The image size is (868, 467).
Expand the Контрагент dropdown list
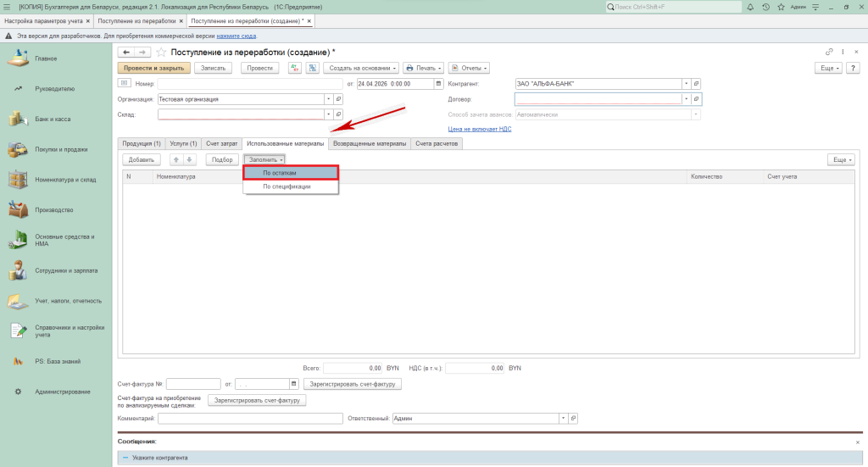tap(684, 84)
